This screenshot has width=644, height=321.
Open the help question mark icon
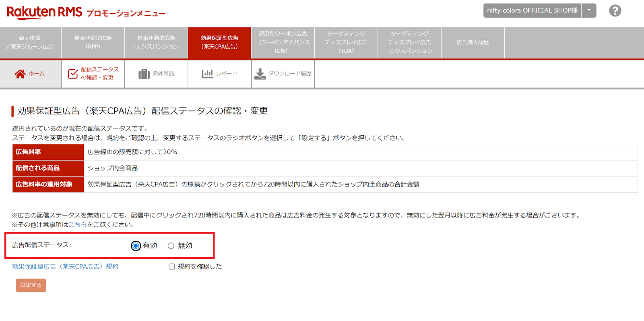point(615,11)
